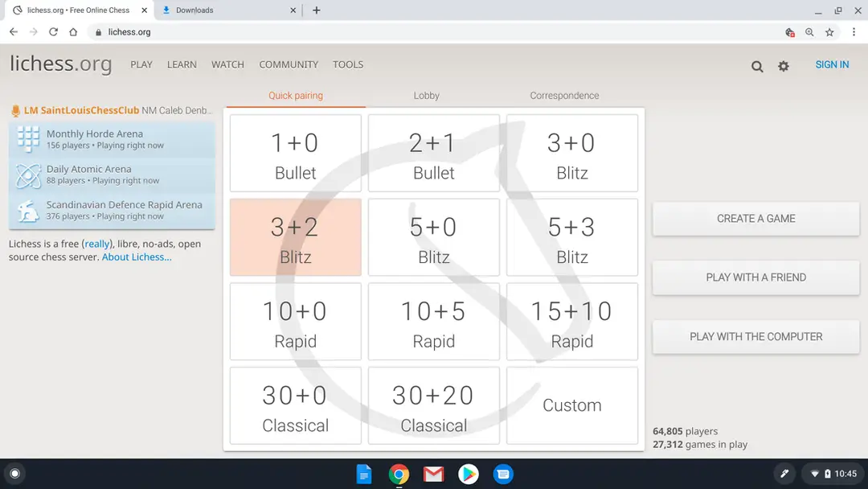Open the COMMUNITY navigation menu
The width and height of the screenshot is (868, 489).
289,65
